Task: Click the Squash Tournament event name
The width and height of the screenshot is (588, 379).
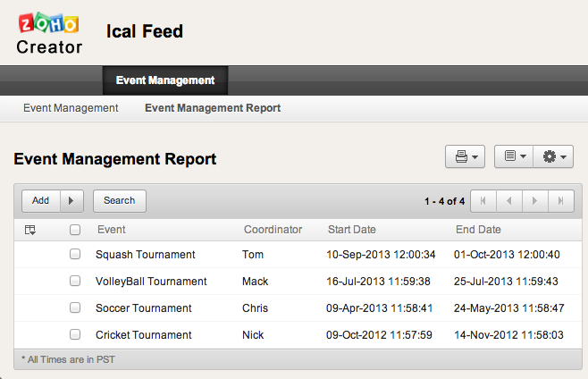Action: pyautogui.click(x=145, y=255)
